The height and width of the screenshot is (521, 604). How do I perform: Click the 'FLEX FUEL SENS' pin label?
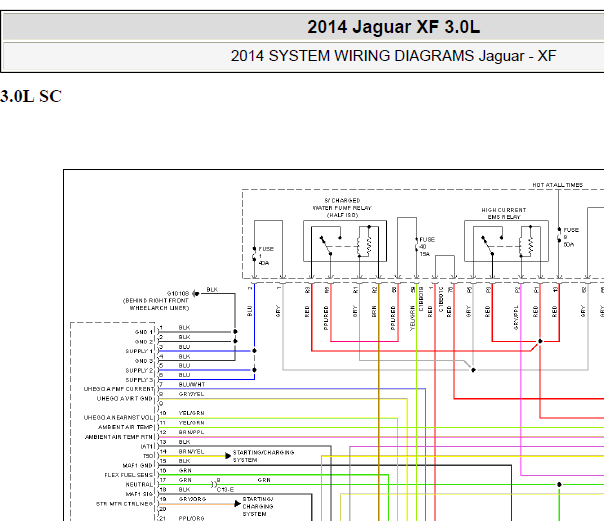[129, 475]
